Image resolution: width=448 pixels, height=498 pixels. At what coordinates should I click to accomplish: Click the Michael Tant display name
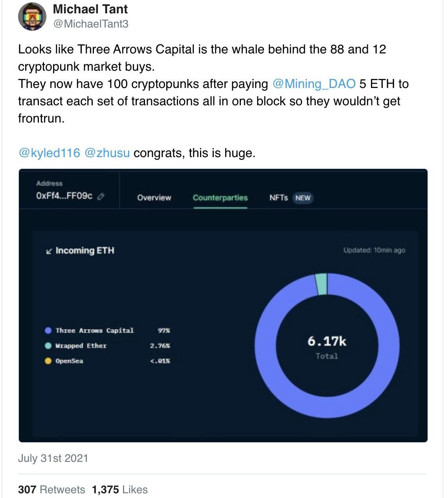point(90,9)
